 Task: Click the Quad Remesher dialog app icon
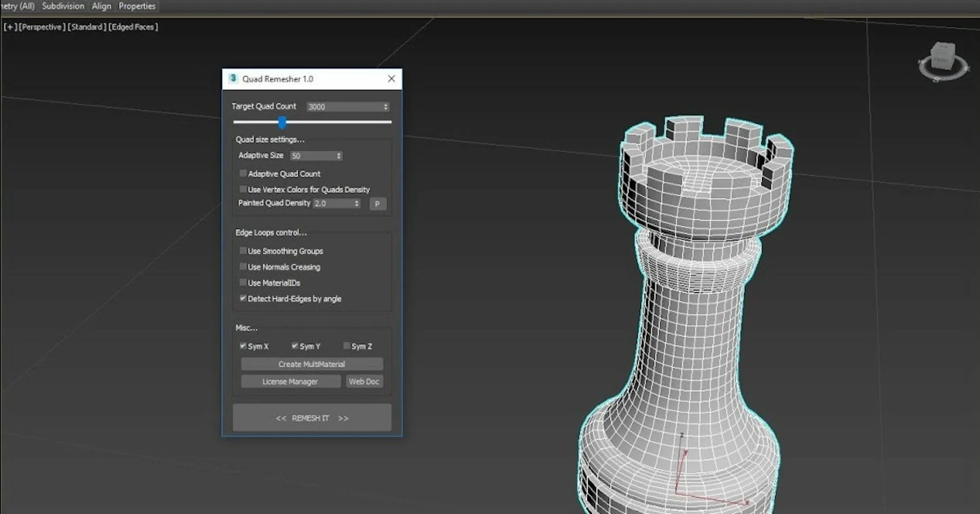click(x=233, y=78)
